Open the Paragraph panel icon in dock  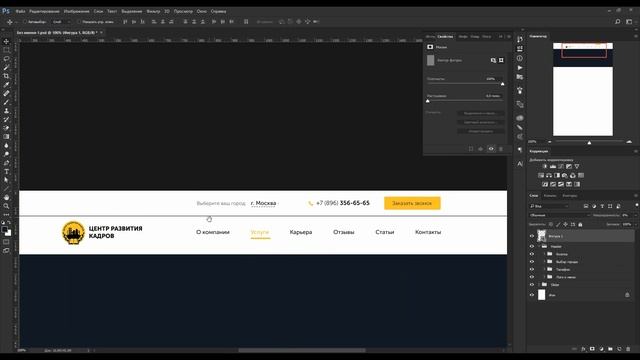point(520,150)
